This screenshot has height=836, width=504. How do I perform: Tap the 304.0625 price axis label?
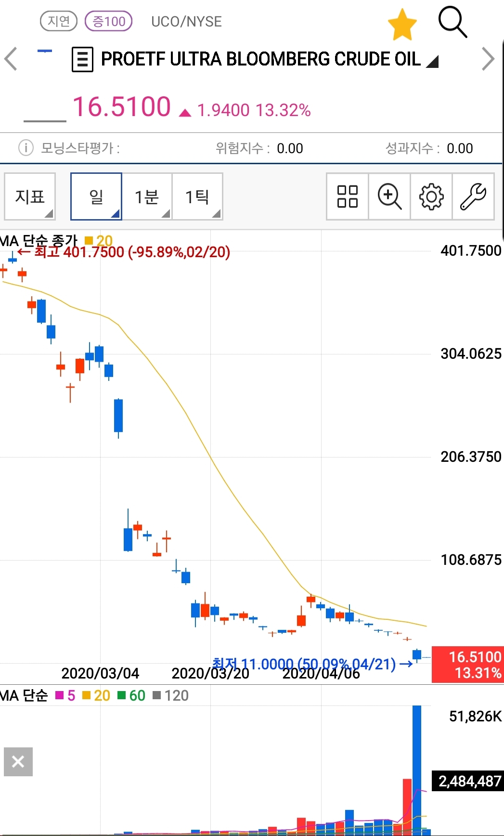[x=471, y=354]
